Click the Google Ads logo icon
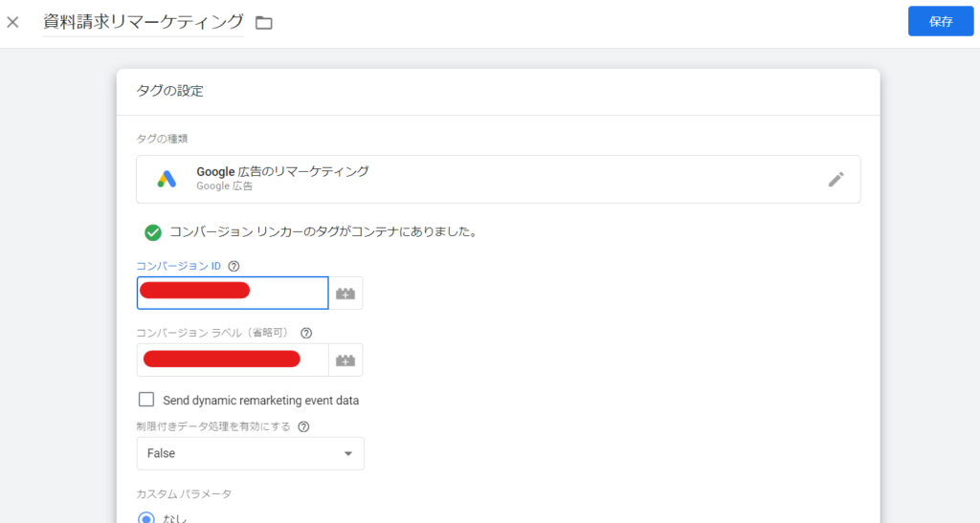 point(167,179)
